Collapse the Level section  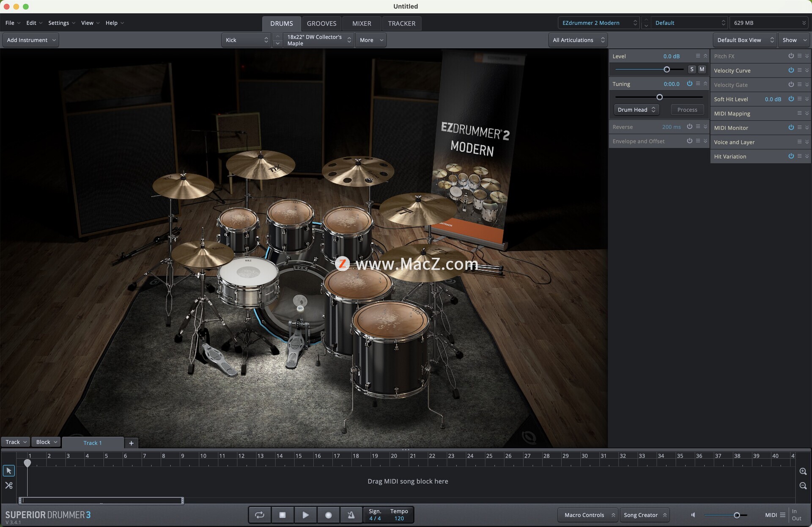[x=705, y=56]
